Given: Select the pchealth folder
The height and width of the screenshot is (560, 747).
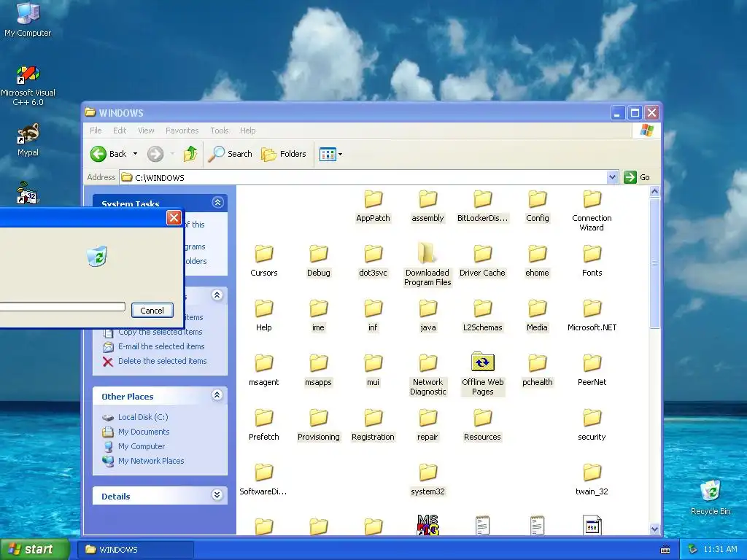Looking at the screenshot, I should (x=538, y=370).
